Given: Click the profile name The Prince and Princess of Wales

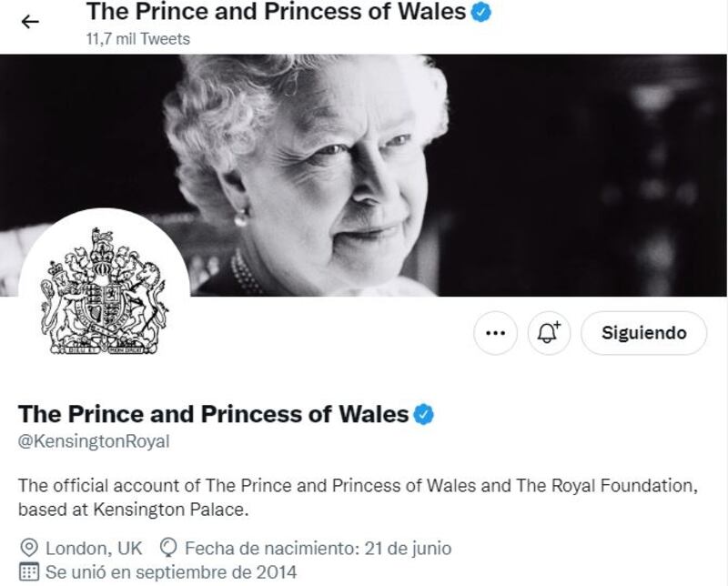Looking at the screenshot, I should tap(213, 414).
